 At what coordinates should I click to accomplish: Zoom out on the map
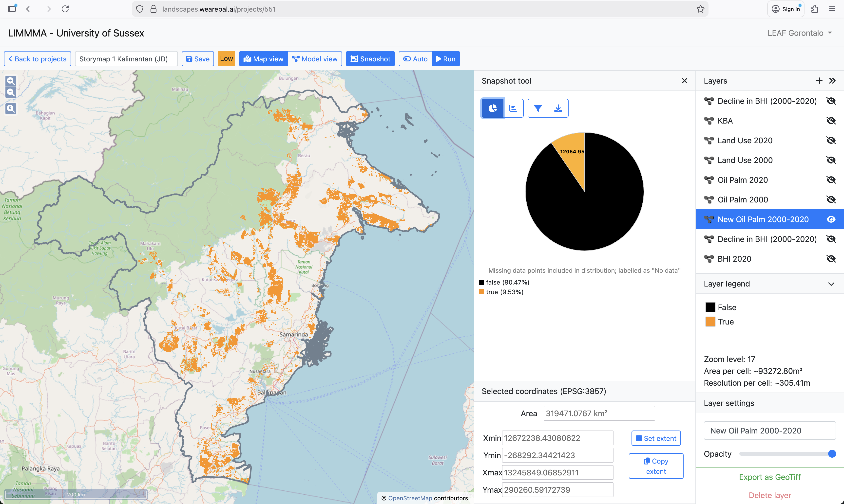click(11, 92)
